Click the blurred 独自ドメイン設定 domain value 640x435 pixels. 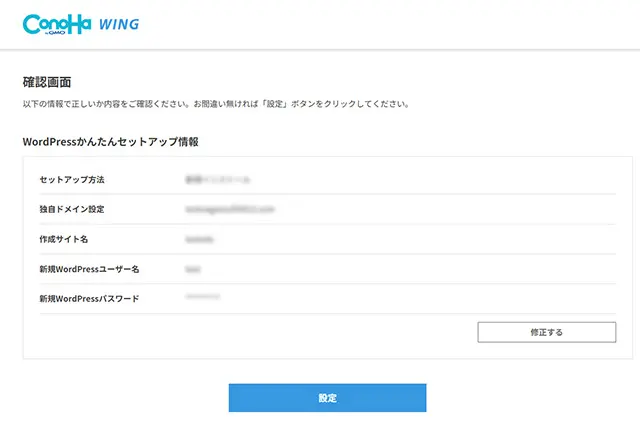[230, 210]
